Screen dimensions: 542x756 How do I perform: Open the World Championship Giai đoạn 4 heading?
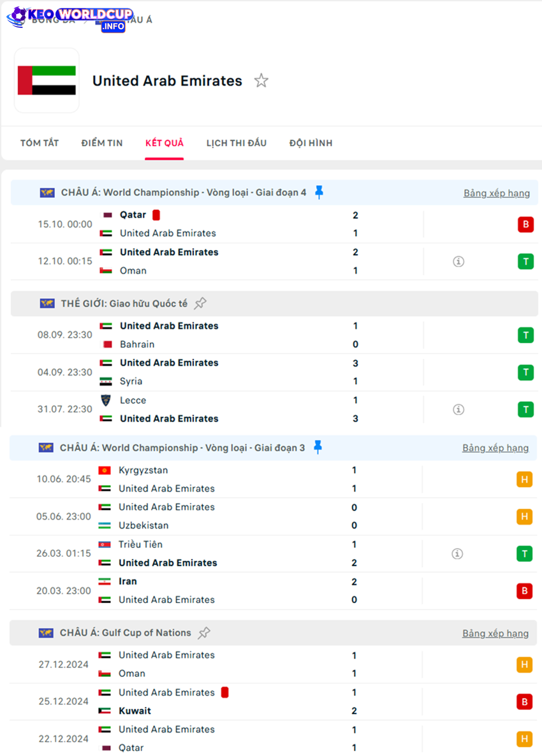tap(183, 193)
